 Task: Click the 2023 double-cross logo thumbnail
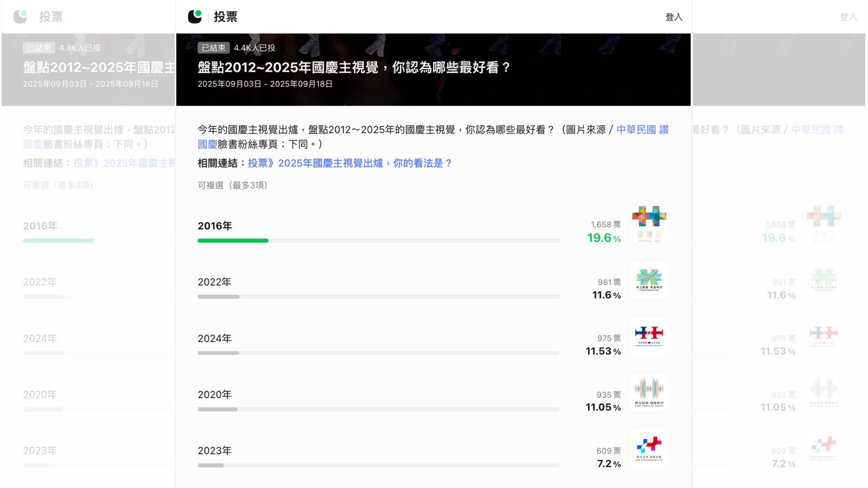(649, 448)
